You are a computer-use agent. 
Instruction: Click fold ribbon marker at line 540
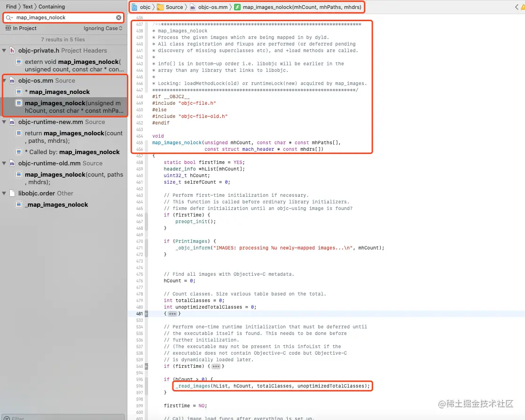coord(146,366)
